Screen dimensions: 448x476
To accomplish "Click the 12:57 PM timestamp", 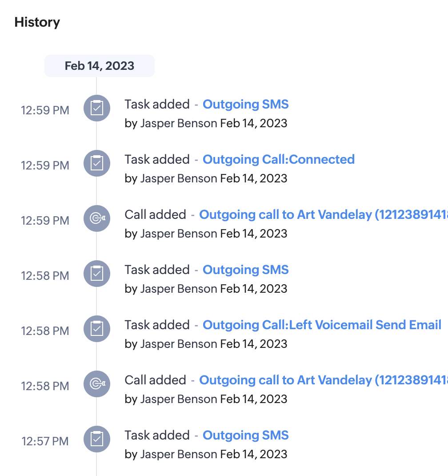I will pos(45,441).
